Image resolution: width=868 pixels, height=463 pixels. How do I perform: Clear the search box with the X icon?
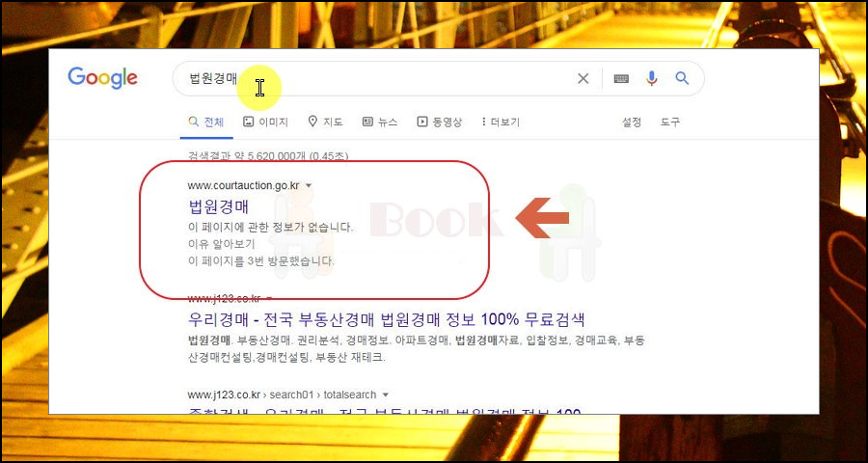pos(583,79)
